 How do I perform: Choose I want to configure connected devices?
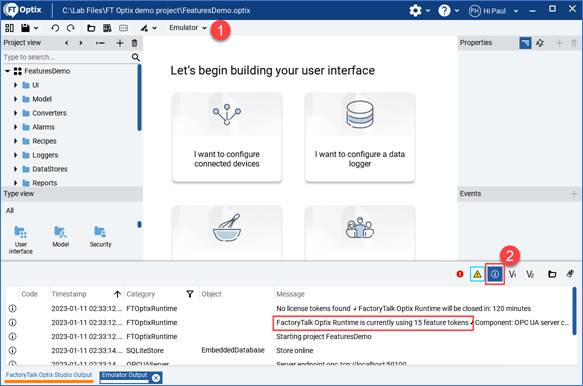pyautogui.click(x=227, y=138)
